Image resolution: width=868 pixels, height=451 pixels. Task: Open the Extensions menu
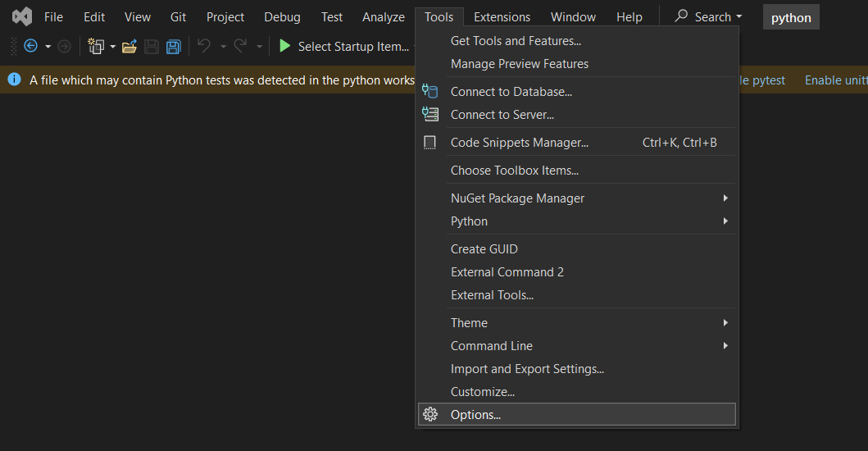(502, 17)
